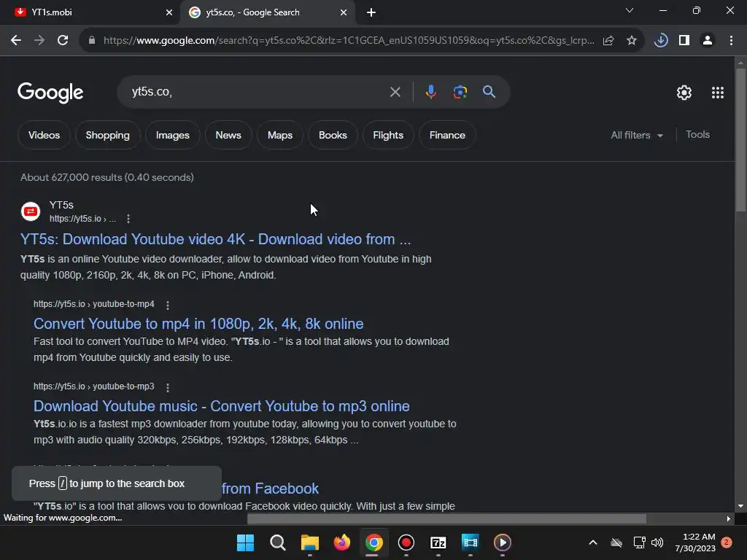Screen dimensions: 747x560
Task: Go back using the browser back arrow
Action: click(16, 41)
